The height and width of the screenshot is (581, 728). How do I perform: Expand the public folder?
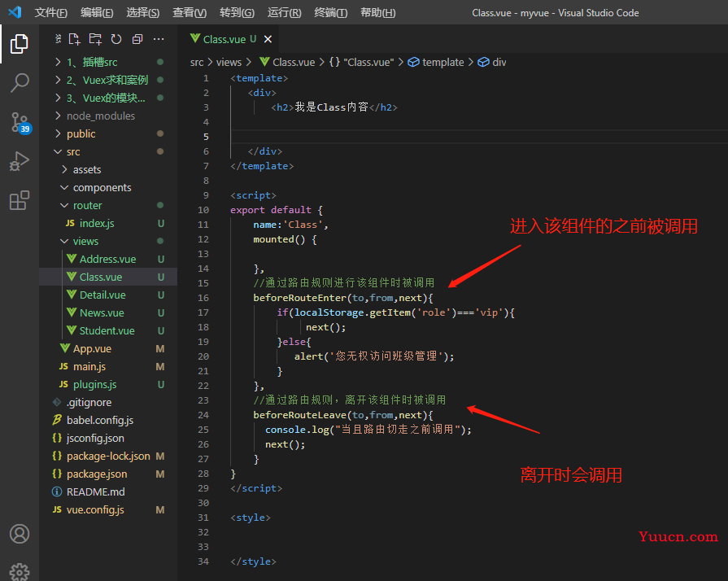pyautogui.click(x=108, y=133)
